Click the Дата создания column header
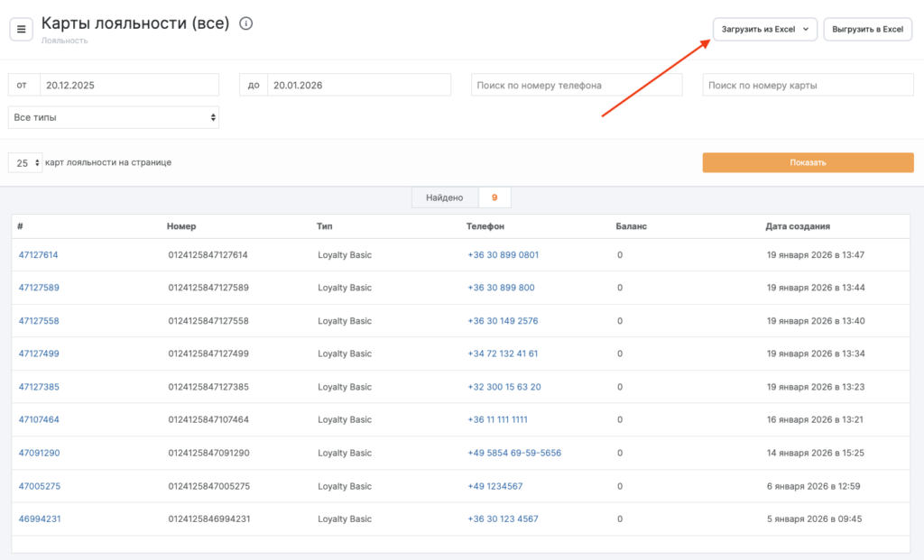The image size is (924, 560). 798,226
